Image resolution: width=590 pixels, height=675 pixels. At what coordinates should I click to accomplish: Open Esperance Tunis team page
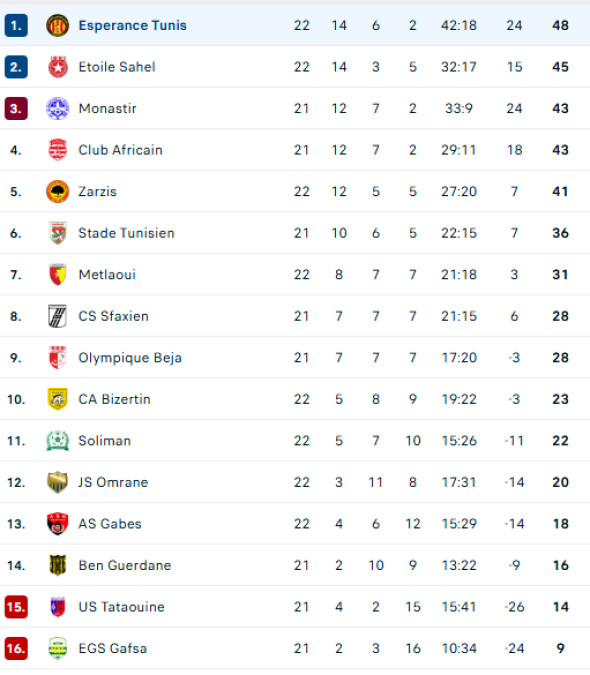[x=133, y=25]
